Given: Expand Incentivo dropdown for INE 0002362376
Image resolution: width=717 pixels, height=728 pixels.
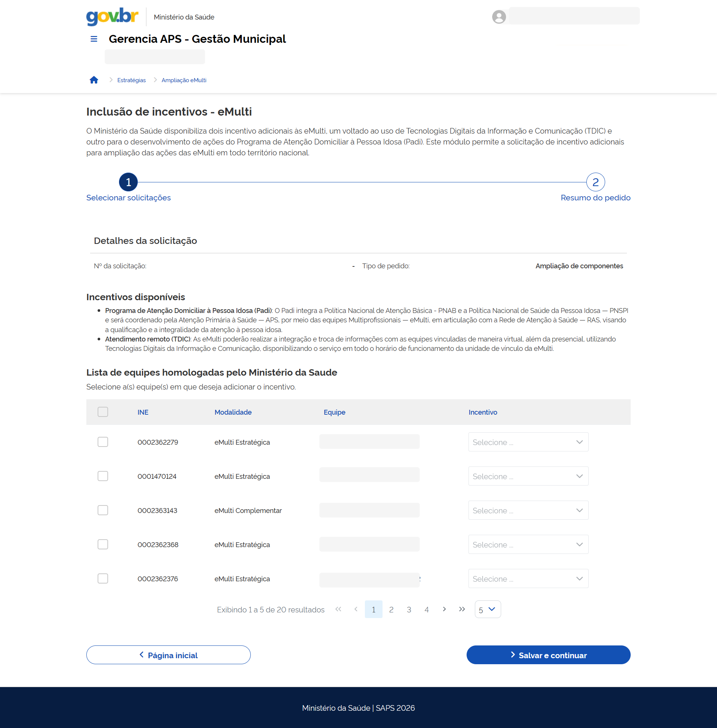Looking at the screenshot, I should [x=528, y=579].
